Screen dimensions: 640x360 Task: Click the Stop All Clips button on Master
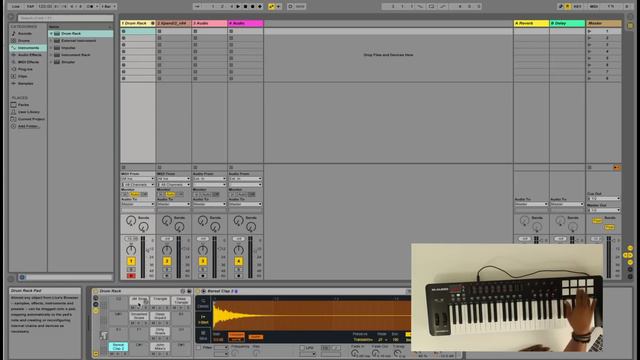[x=590, y=167]
